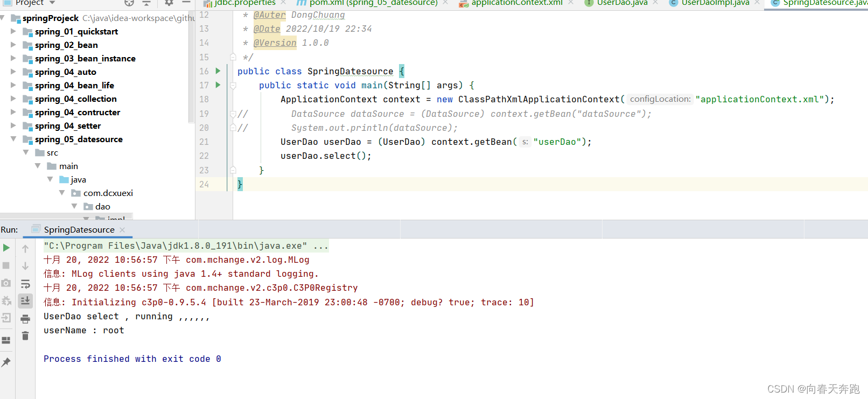Attach debugger via bug icon
868x399 pixels.
click(6, 300)
